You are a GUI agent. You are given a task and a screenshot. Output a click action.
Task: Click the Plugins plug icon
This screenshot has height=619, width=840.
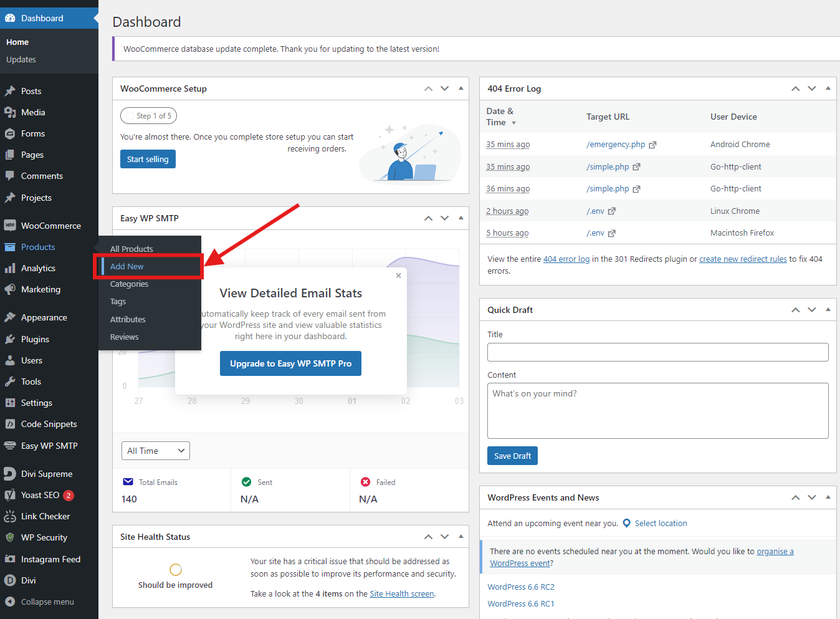pos(10,339)
